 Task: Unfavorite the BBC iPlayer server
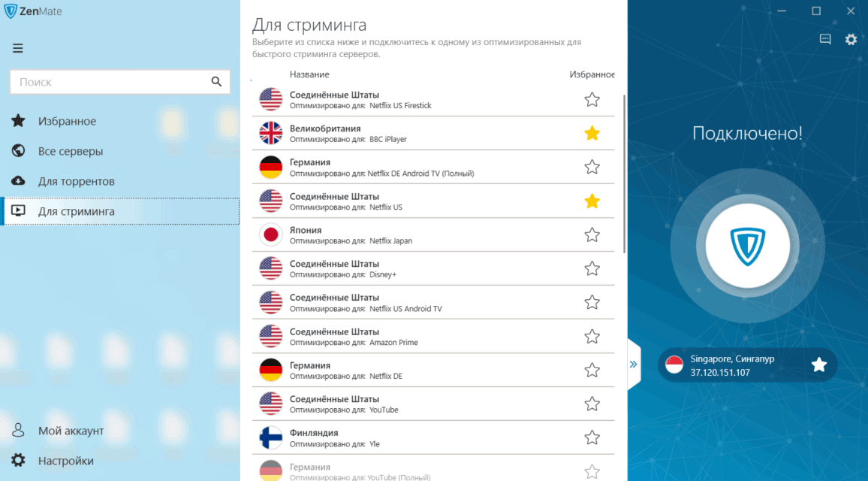(x=592, y=134)
